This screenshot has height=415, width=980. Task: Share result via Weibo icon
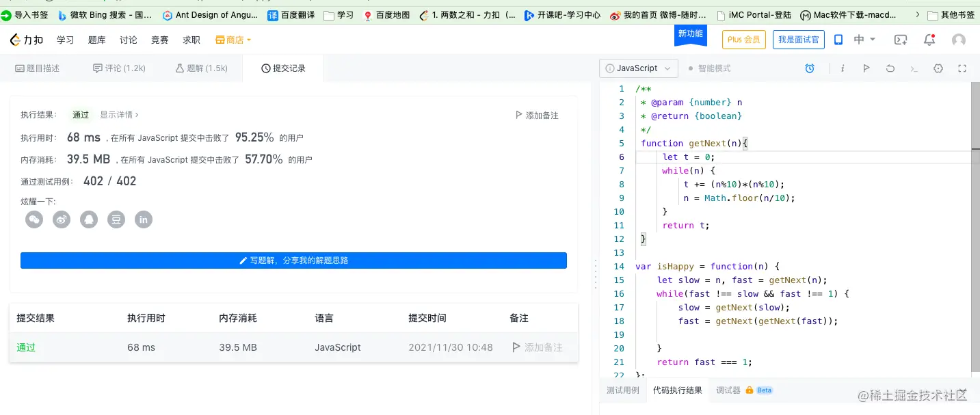(x=62, y=219)
